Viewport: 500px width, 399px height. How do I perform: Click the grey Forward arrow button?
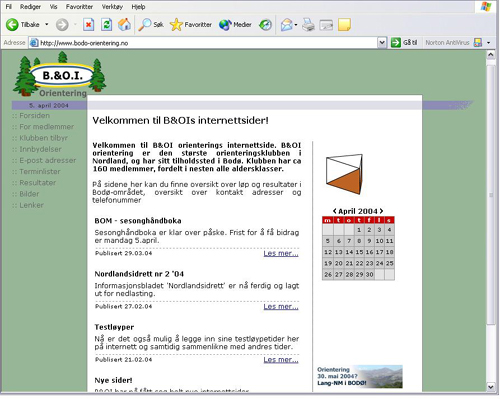62,25
